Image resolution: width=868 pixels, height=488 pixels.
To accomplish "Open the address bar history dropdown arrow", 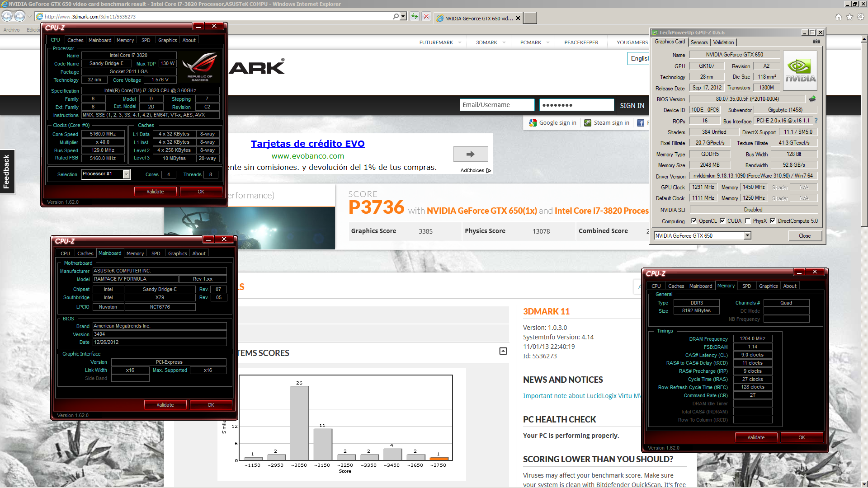I will pyautogui.click(x=403, y=16).
